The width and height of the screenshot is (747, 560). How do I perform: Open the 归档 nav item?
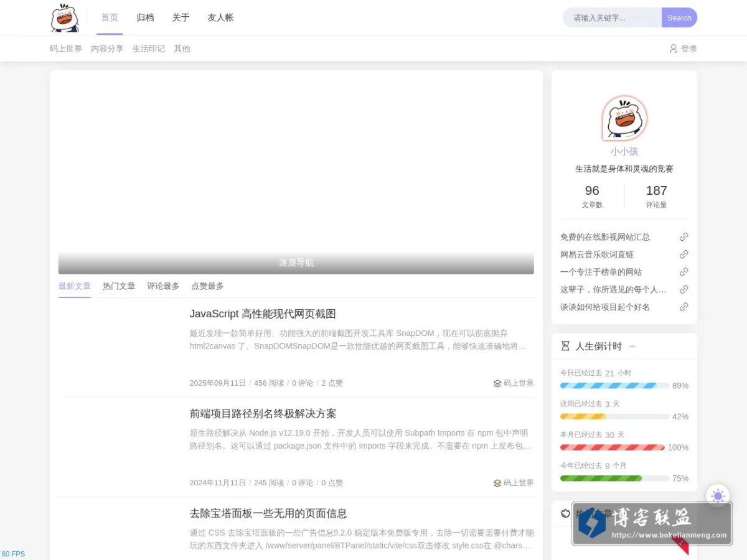[145, 17]
